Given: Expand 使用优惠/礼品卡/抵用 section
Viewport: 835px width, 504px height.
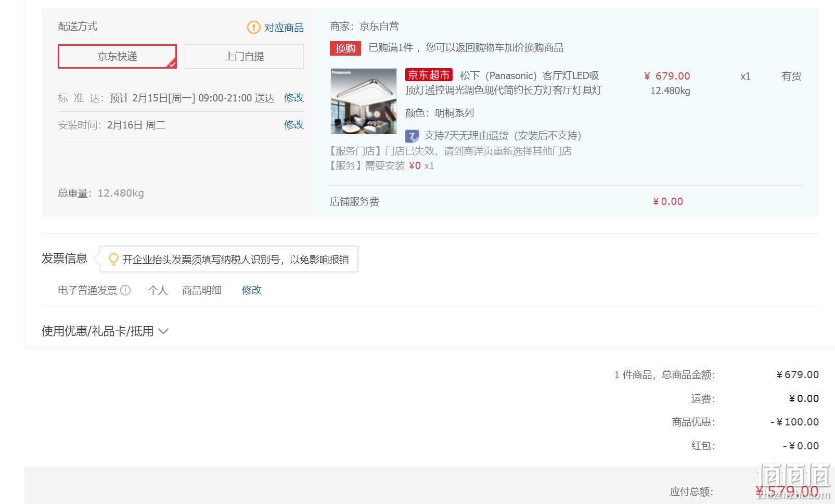Looking at the screenshot, I should pyautogui.click(x=105, y=331).
